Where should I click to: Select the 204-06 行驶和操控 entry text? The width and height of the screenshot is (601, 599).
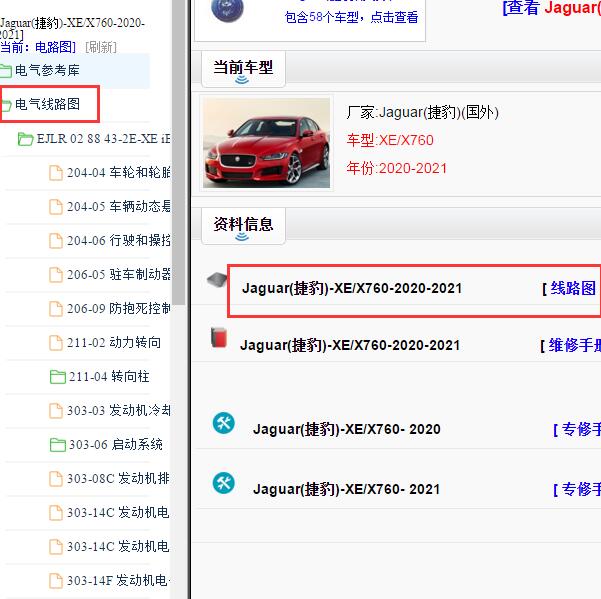point(119,241)
